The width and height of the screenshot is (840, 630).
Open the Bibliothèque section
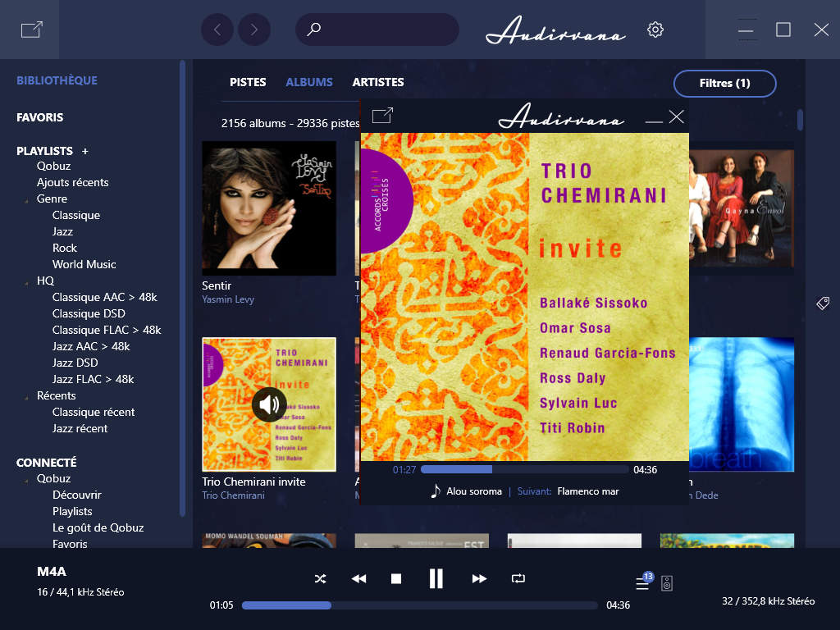coord(57,80)
